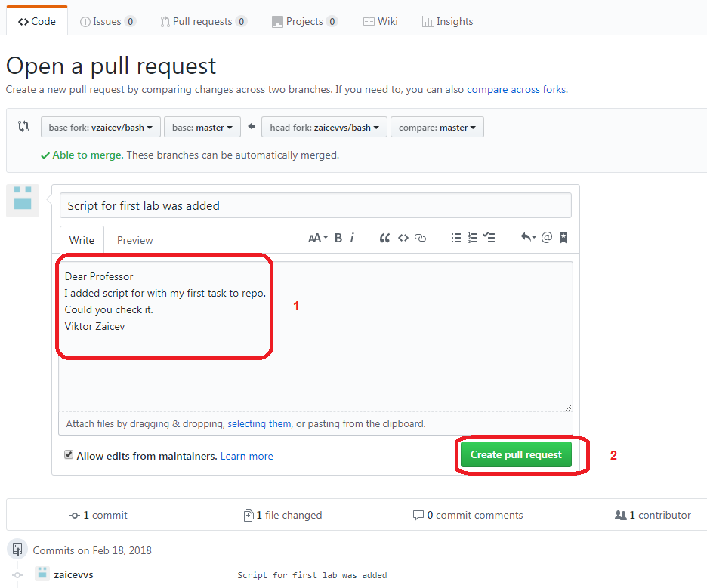707x588 pixels.
Task: Open the Issues tab
Action: tap(107, 21)
